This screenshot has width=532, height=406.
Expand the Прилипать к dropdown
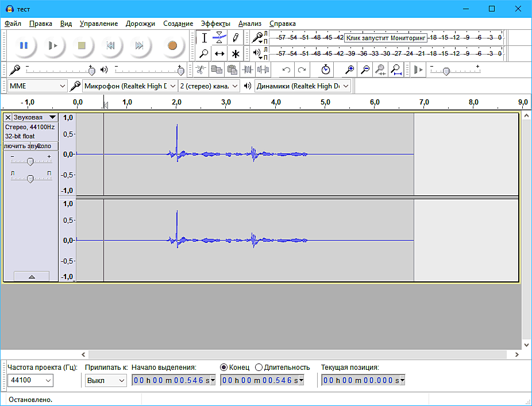[x=106, y=380]
